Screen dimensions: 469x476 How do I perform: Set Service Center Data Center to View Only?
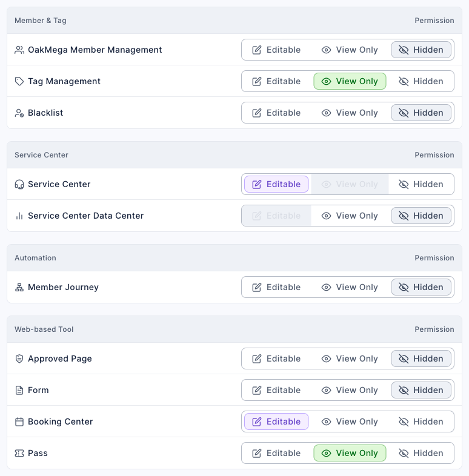pos(350,216)
